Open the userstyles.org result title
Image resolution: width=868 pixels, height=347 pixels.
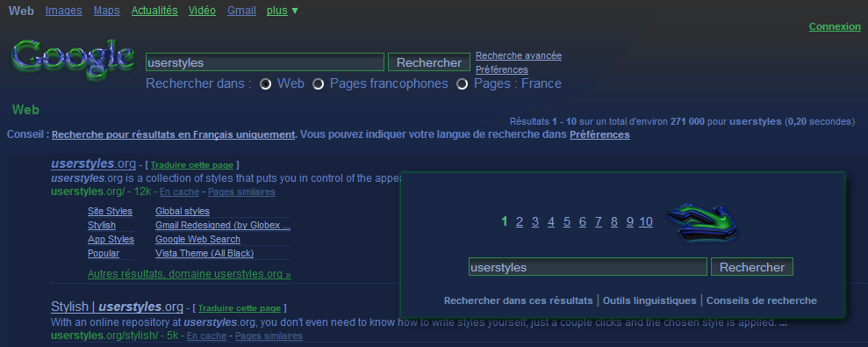click(x=93, y=163)
